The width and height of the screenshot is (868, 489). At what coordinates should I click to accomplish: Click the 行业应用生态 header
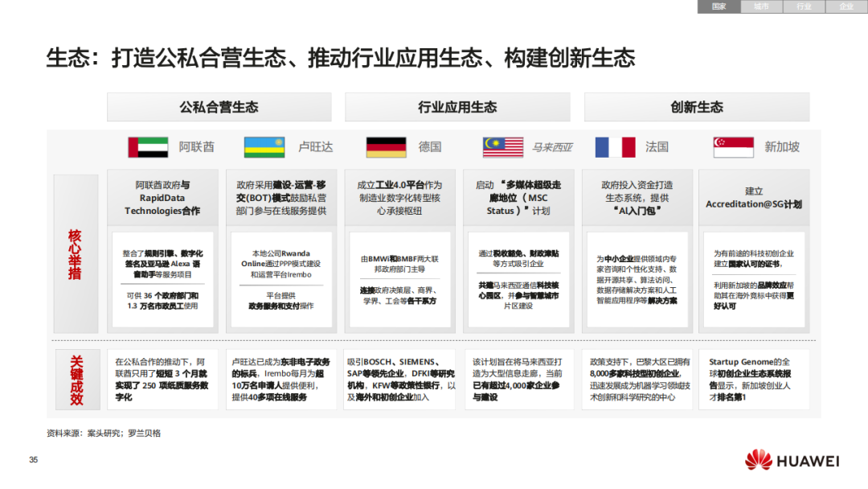[457, 106]
